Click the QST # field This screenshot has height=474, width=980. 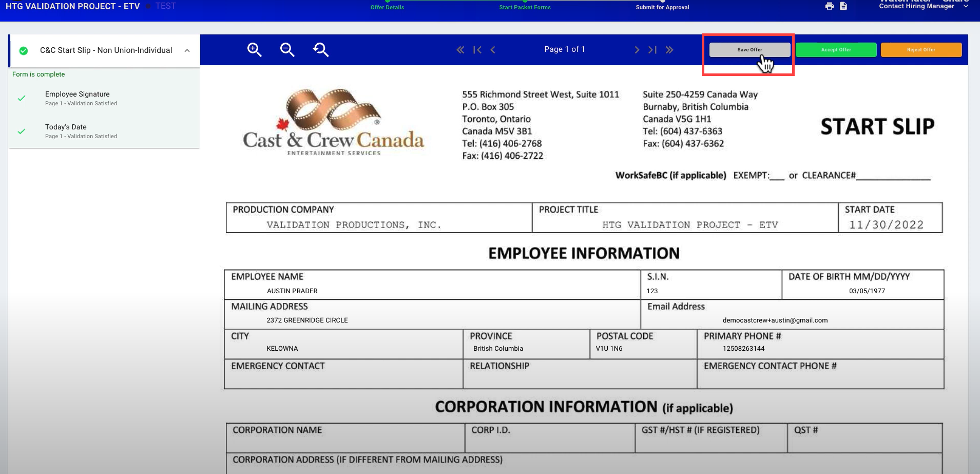click(865, 438)
